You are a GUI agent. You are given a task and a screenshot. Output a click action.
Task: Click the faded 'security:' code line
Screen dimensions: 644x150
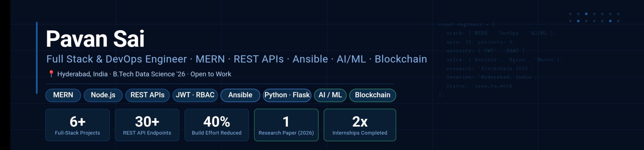pyautogui.click(x=487, y=51)
